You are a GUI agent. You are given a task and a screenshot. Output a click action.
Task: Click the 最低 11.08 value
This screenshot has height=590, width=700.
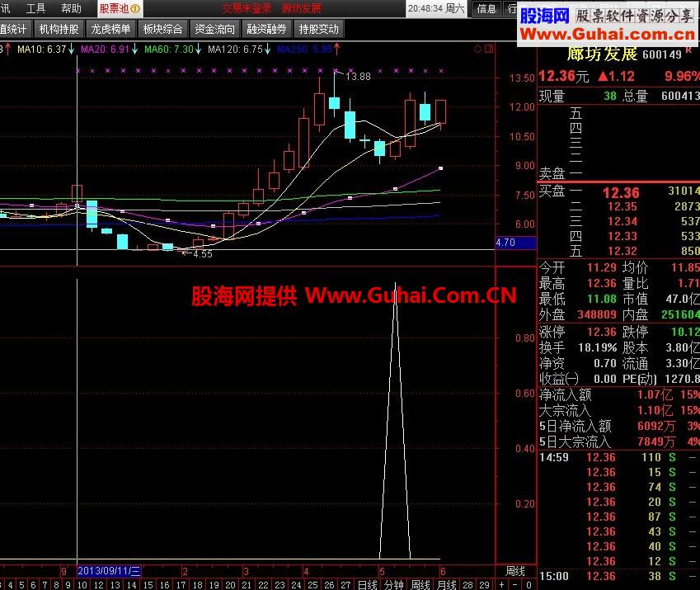coord(601,299)
